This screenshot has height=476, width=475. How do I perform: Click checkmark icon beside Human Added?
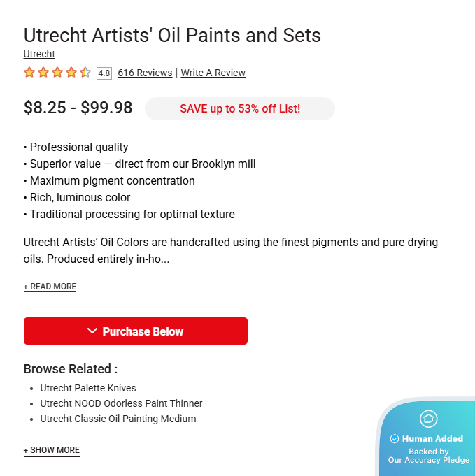pyautogui.click(x=395, y=439)
